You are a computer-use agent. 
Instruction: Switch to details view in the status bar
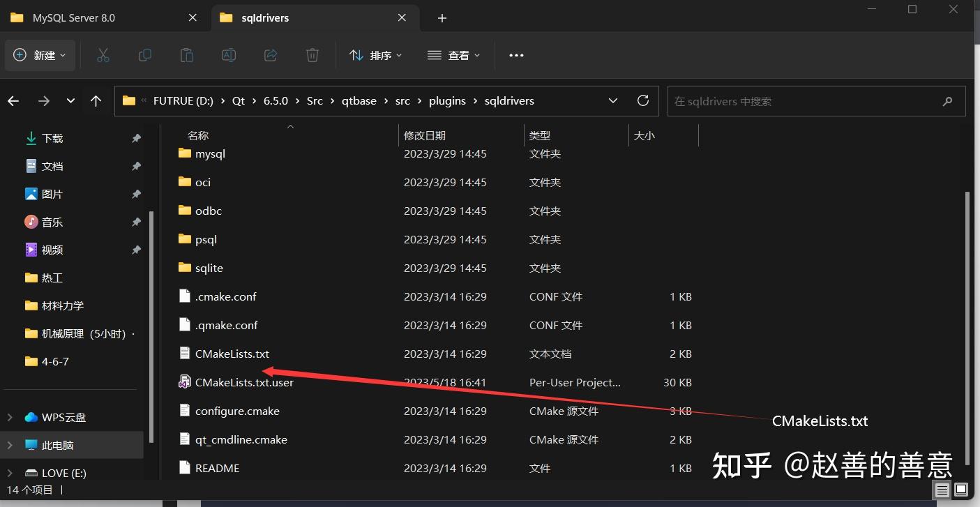tap(942, 490)
